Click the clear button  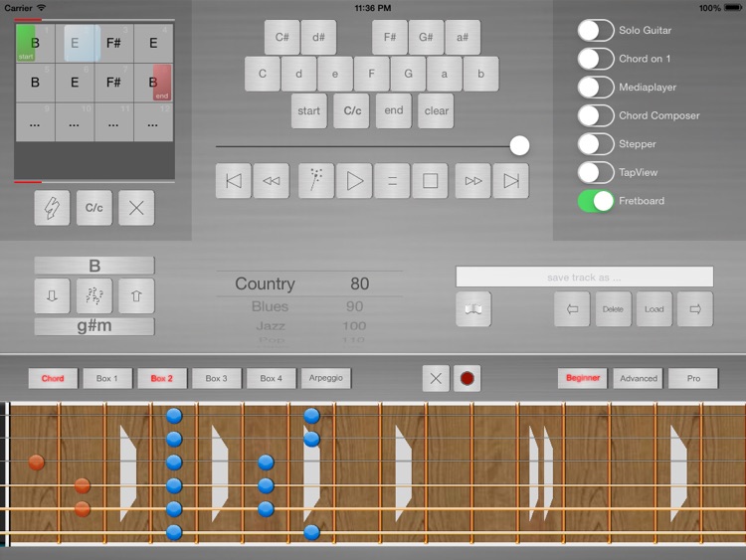click(x=436, y=110)
